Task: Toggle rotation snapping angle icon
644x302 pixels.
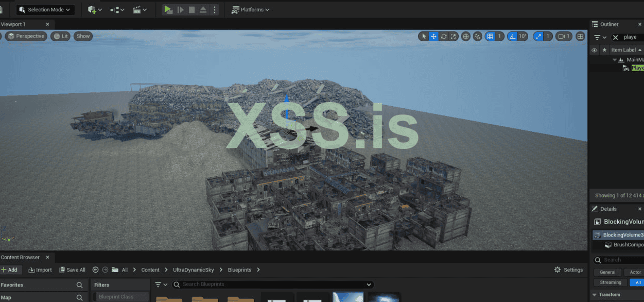Action: (x=512, y=36)
